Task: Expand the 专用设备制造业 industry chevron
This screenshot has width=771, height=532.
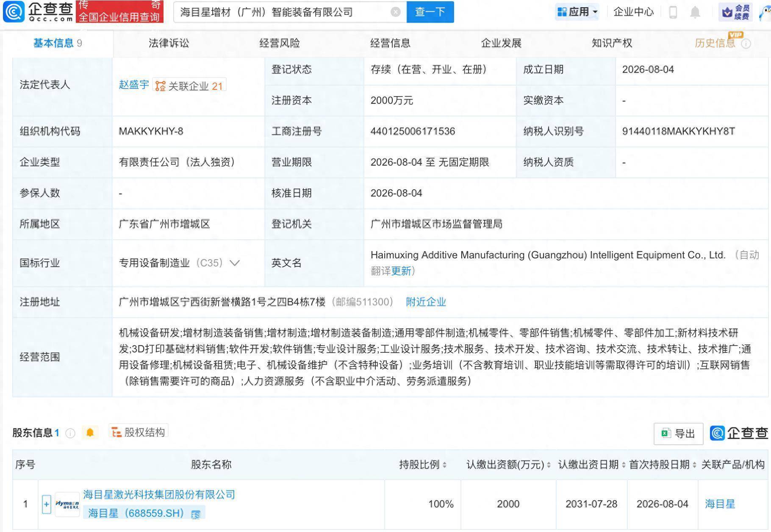Action: coord(234,263)
